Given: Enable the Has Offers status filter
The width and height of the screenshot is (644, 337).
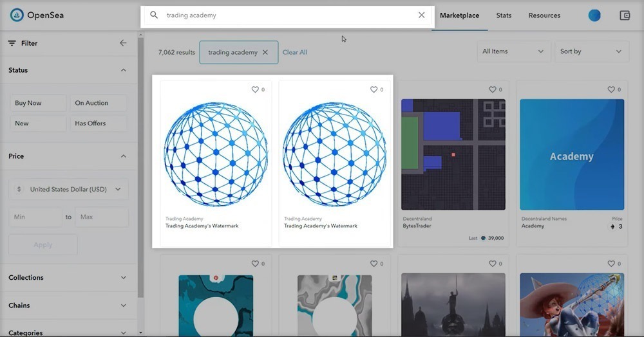Looking at the screenshot, I should [97, 123].
